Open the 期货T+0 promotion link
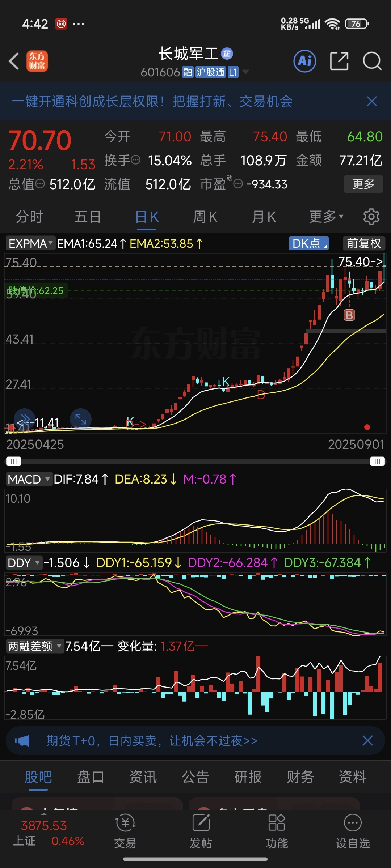 pos(152,741)
